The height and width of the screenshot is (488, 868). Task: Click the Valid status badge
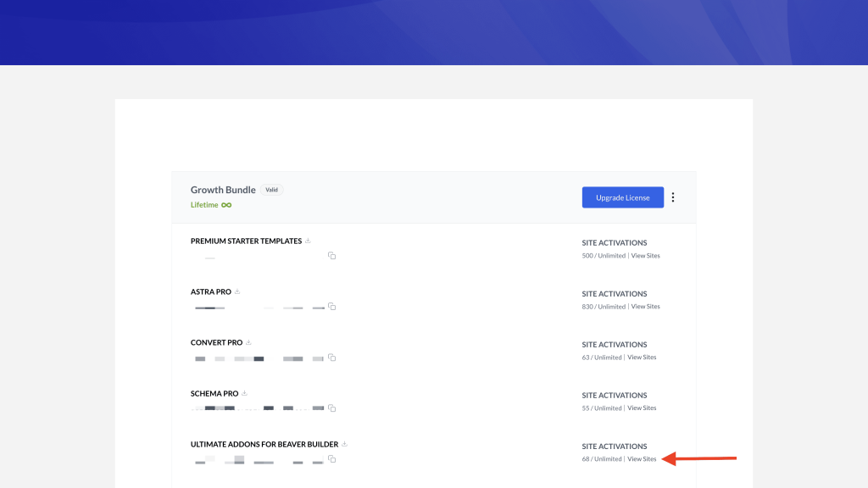click(271, 190)
